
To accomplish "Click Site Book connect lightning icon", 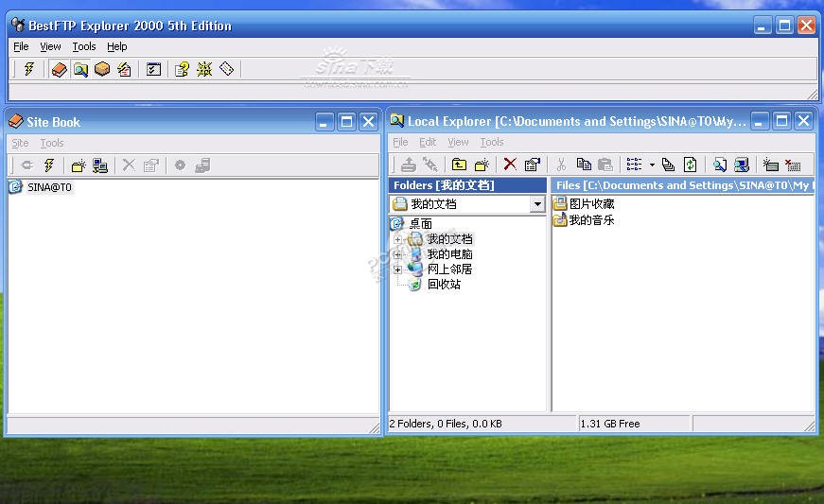I will (49, 165).
